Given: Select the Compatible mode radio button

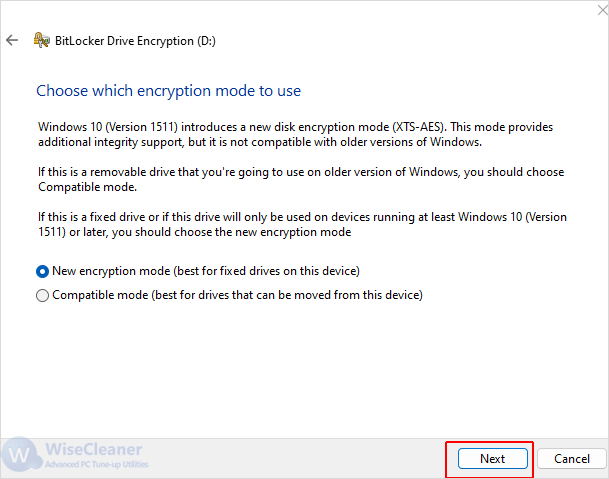Looking at the screenshot, I should point(42,296).
